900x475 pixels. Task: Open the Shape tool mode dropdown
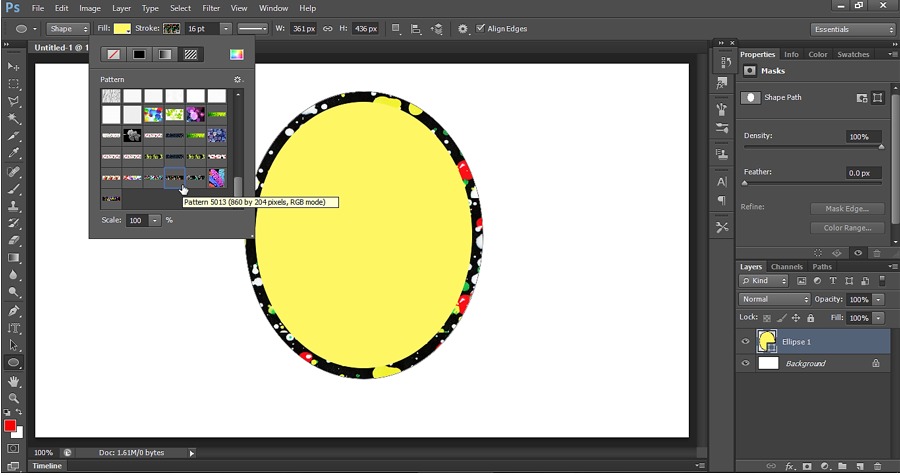pyautogui.click(x=68, y=29)
